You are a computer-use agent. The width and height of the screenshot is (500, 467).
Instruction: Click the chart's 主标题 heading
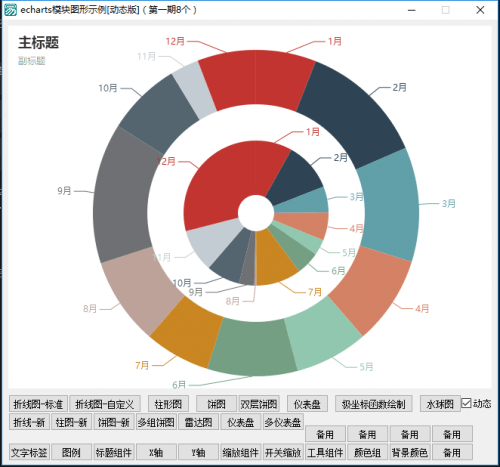(39, 43)
